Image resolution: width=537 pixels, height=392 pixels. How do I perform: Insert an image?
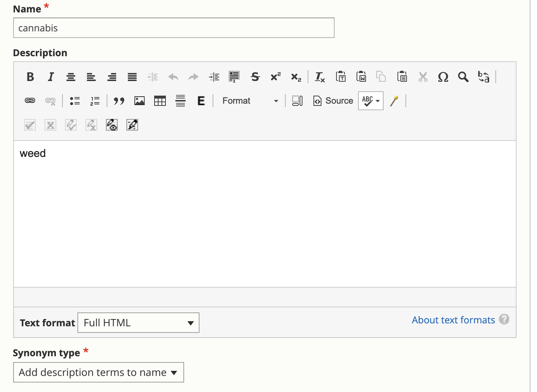(x=140, y=101)
